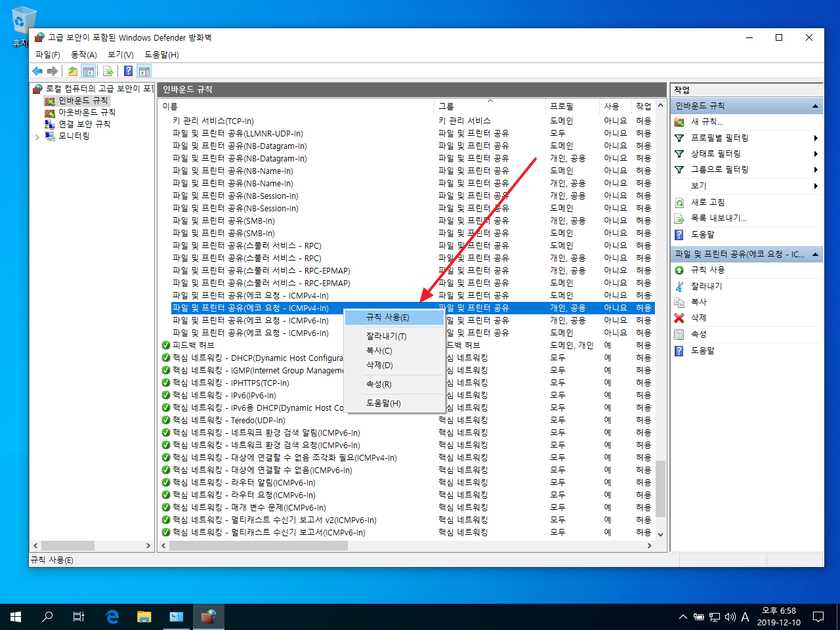Image resolution: width=840 pixels, height=630 pixels.
Task: Click the volume icon in system tray
Action: [x=730, y=617]
